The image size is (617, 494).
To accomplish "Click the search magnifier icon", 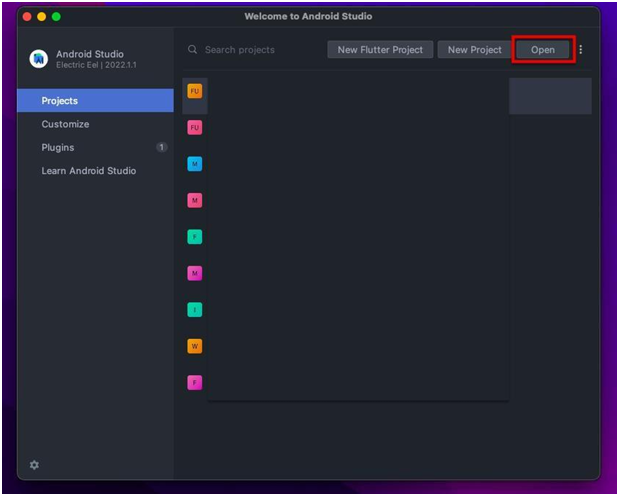I will 192,50.
